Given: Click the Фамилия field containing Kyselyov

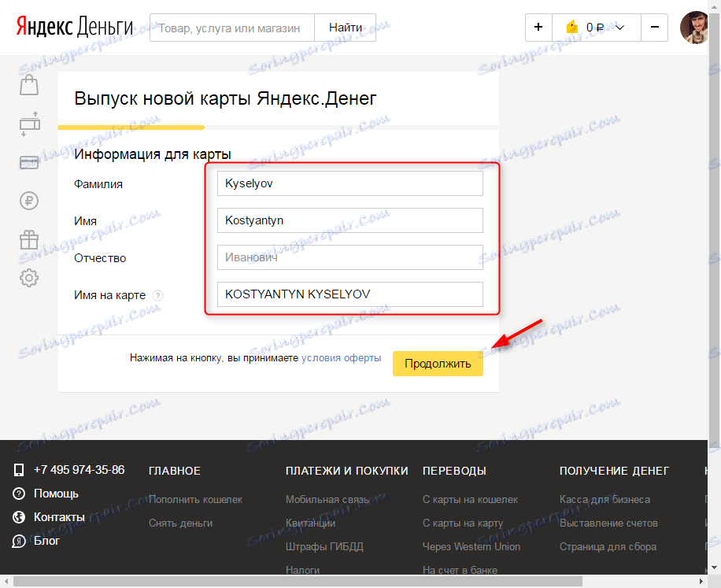Looking at the screenshot, I should (x=350, y=183).
